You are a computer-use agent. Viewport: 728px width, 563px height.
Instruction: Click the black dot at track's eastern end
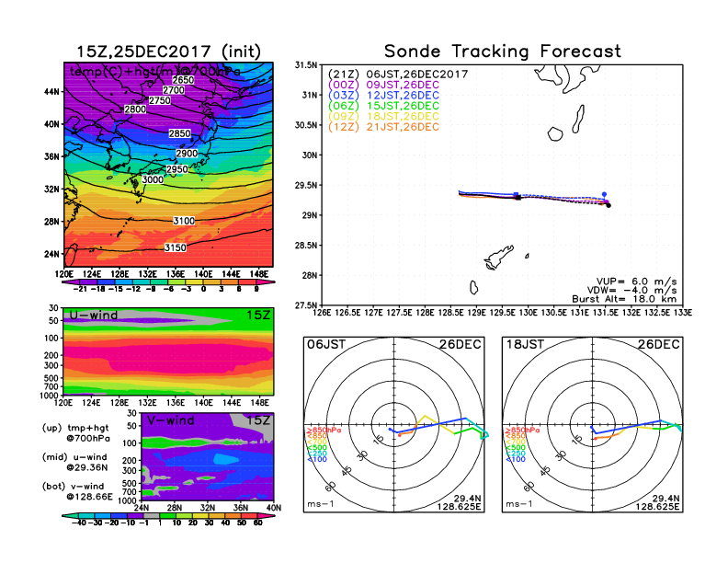pos(609,205)
